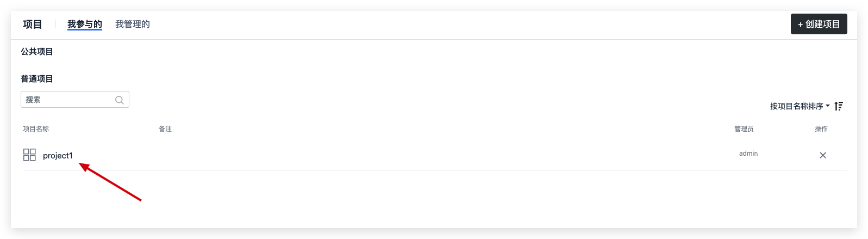Click the 操作 column header
This screenshot has width=868, height=239.
[x=821, y=129]
